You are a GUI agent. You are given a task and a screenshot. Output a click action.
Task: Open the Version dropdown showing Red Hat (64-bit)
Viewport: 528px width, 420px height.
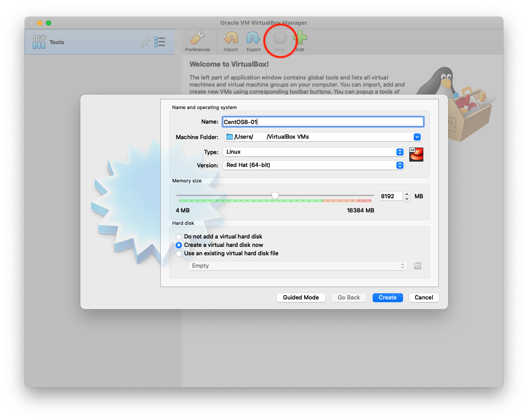pyautogui.click(x=313, y=165)
